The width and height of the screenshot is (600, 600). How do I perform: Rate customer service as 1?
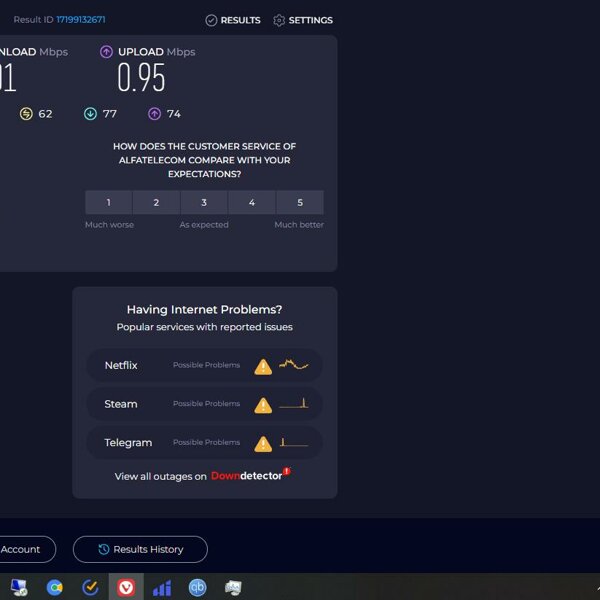coord(109,202)
